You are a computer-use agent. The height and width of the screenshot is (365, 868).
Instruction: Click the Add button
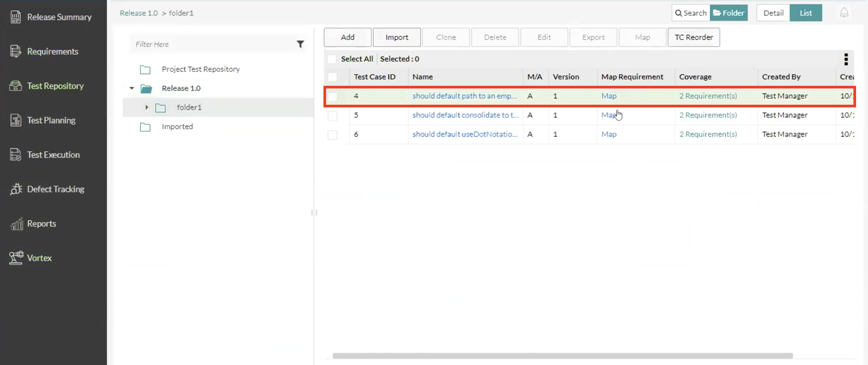(x=347, y=37)
